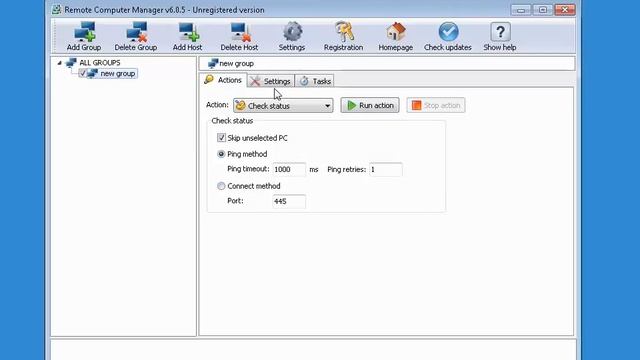Click the 'new group' header text

[x=236, y=64]
